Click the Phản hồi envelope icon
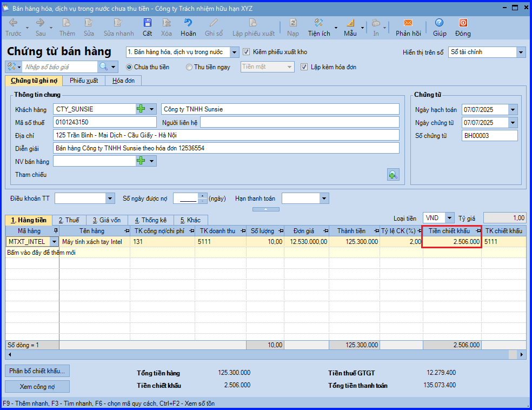The width and height of the screenshot is (532, 410). click(408, 23)
